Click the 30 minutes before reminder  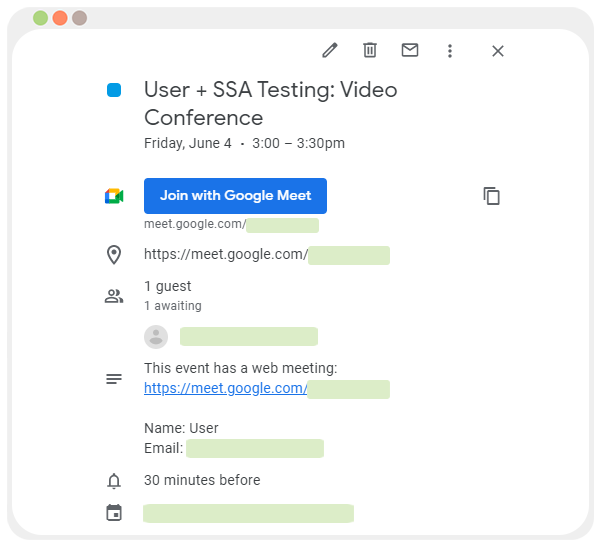coord(202,480)
